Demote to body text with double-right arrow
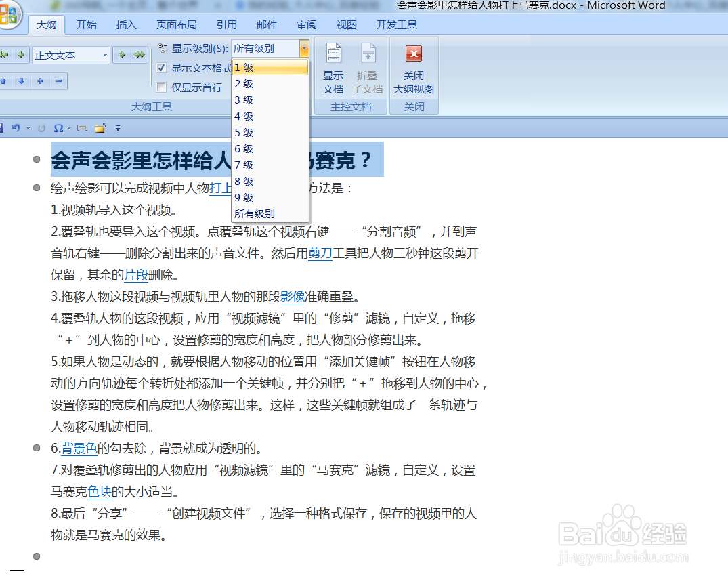 [x=141, y=55]
